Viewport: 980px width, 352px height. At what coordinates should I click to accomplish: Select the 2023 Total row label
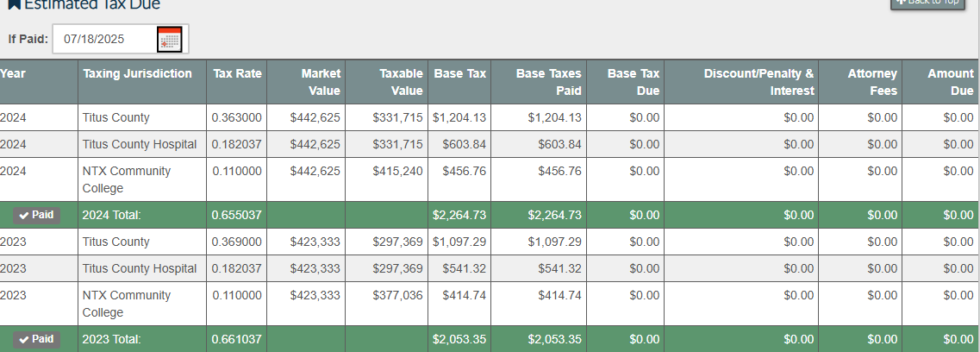111,339
